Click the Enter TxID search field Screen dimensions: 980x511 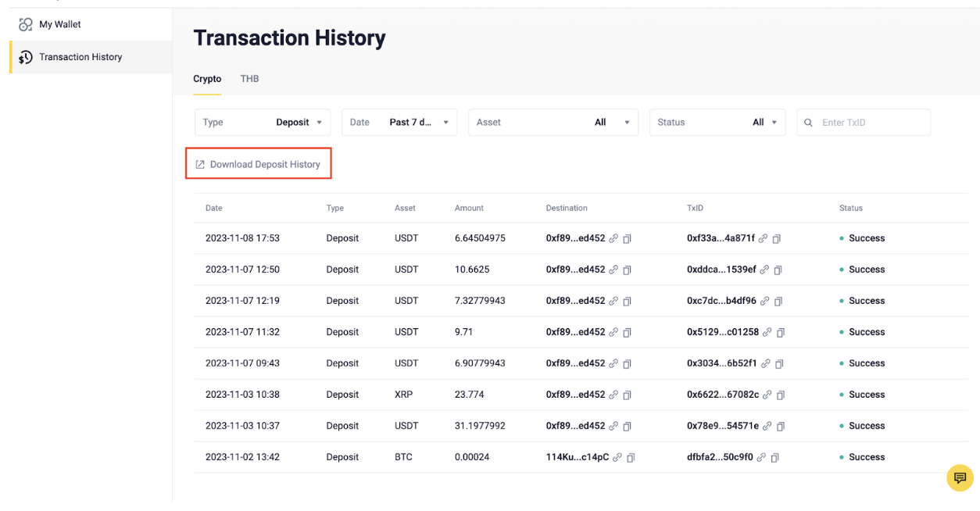[869, 123]
